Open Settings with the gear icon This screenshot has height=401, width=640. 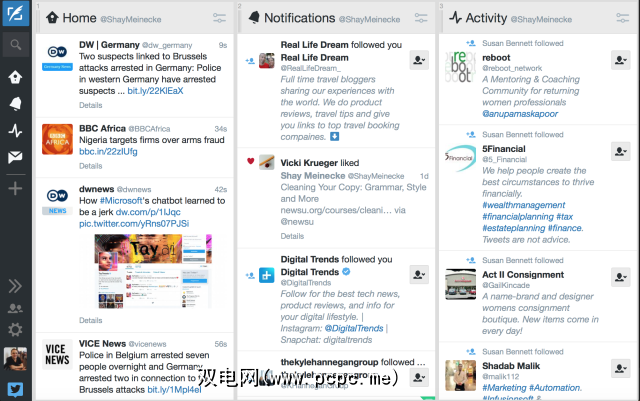[15, 329]
